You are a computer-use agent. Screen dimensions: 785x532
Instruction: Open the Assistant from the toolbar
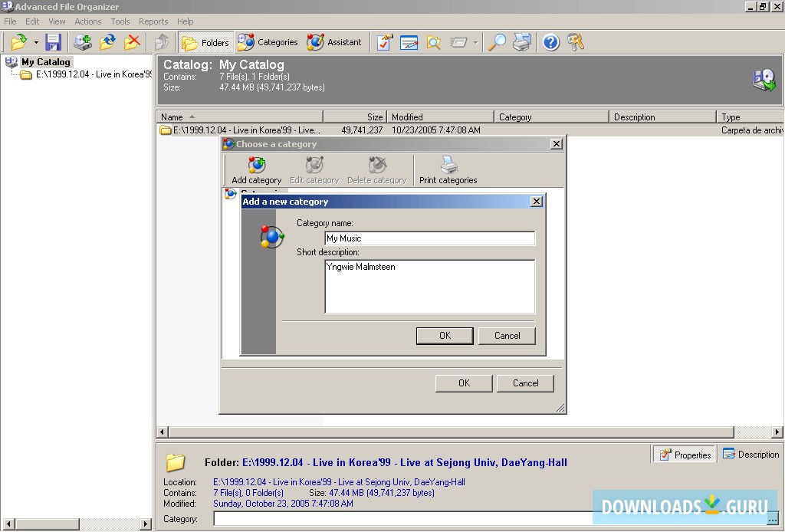pyautogui.click(x=334, y=42)
